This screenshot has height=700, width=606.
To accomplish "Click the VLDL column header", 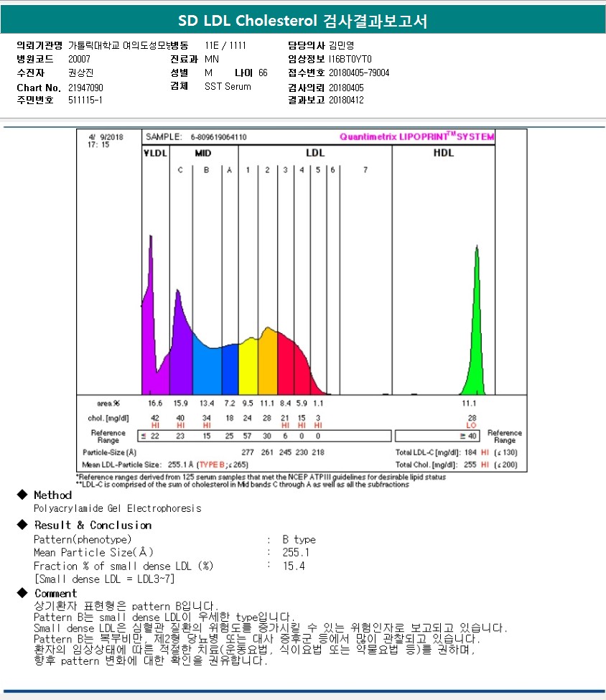I will pos(155,153).
